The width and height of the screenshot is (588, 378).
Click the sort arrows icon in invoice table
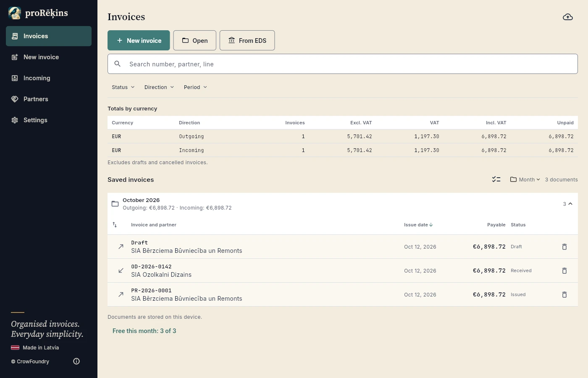(115, 225)
